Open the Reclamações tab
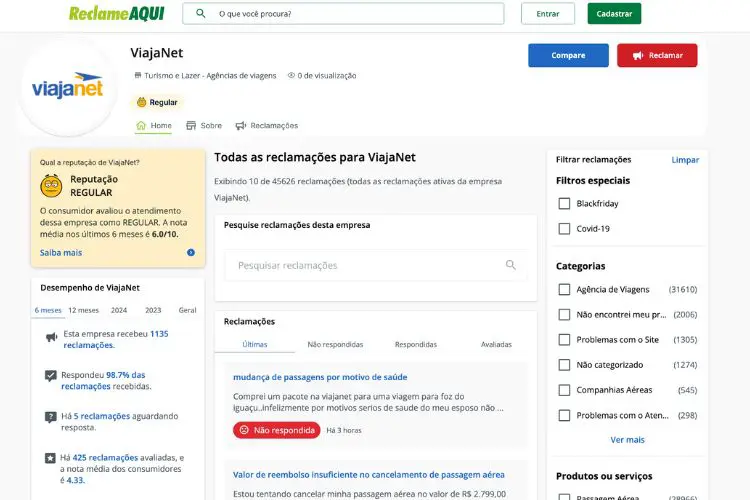The width and height of the screenshot is (750, 500). click(x=267, y=125)
